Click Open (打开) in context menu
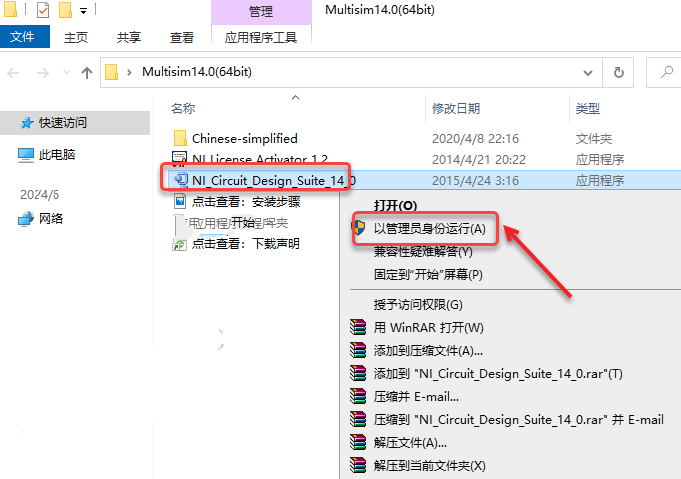This screenshot has height=479, width=681. coord(395,205)
